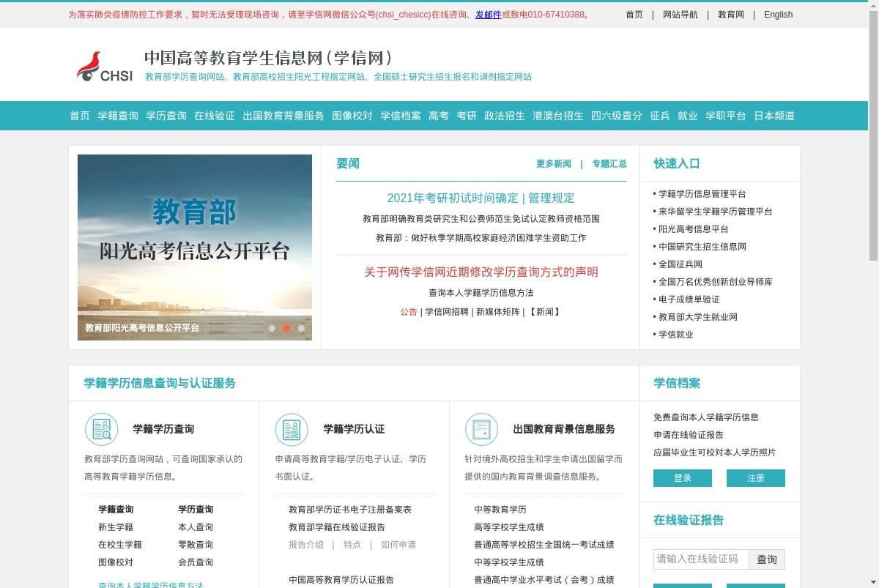Viewport: 879px width, 588px height.
Task: Open the 教育网 top link
Action: point(731,15)
